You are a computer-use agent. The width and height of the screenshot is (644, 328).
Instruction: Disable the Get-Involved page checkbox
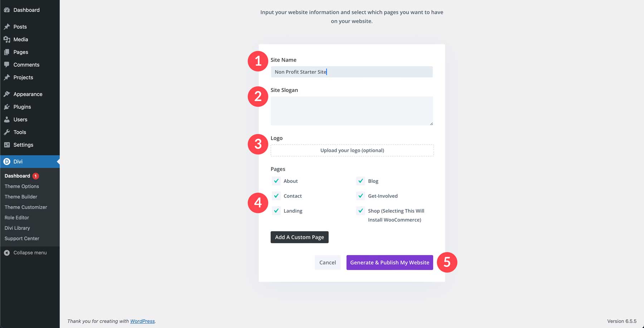coord(360,196)
